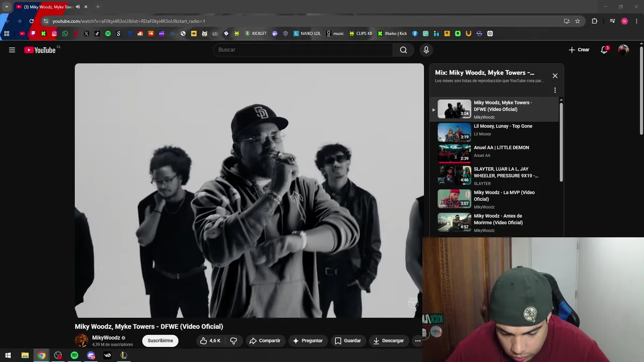Reload the page in Chrome
The image size is (644, 362).
click(31, 21)
